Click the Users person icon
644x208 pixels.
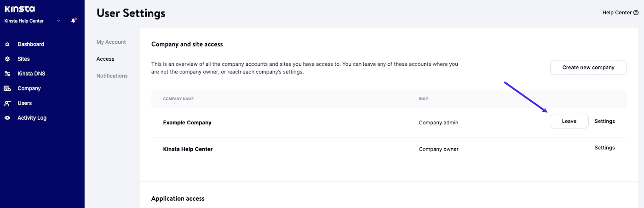coord(7,103)
